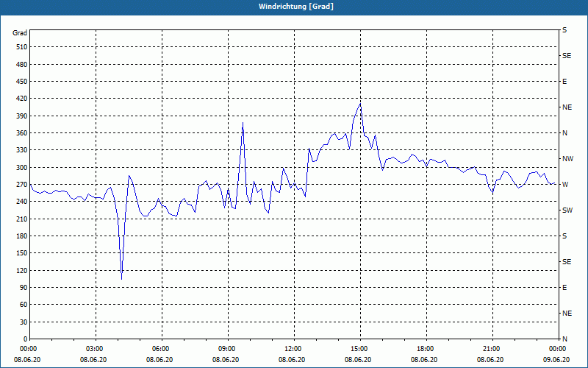Click the 21:00 time axis label

[492, 349]
